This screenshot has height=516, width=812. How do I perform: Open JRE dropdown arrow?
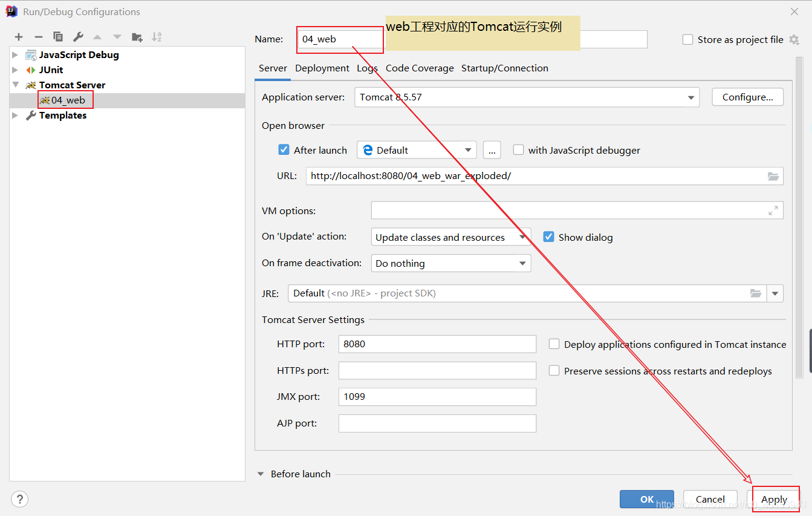click(775, 293)
